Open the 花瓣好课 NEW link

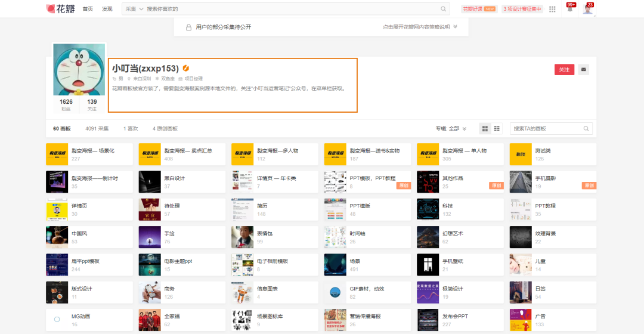click(479, 9)
